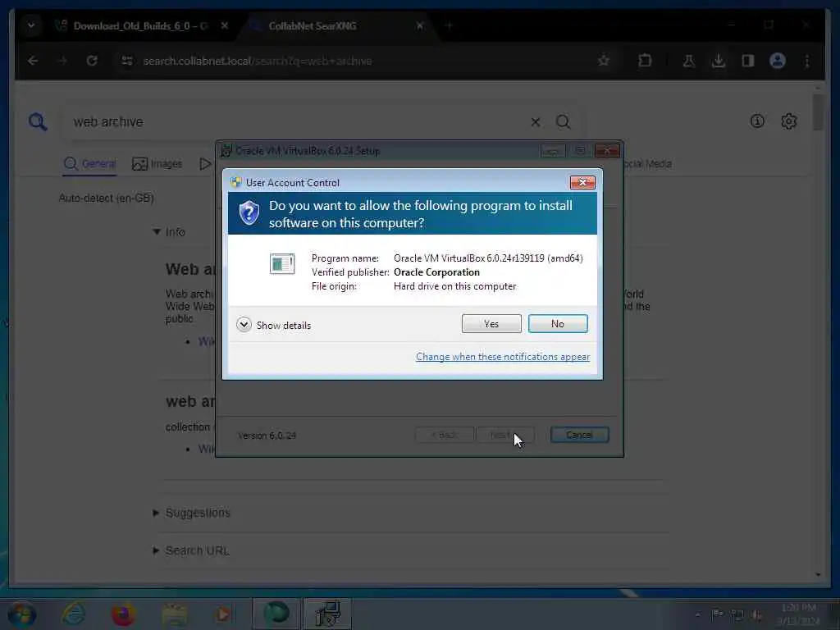The width and height of the screenshot is (840, 630).
Task: Click the program installer icon in UAC dialog
Action: coord(282,263)
